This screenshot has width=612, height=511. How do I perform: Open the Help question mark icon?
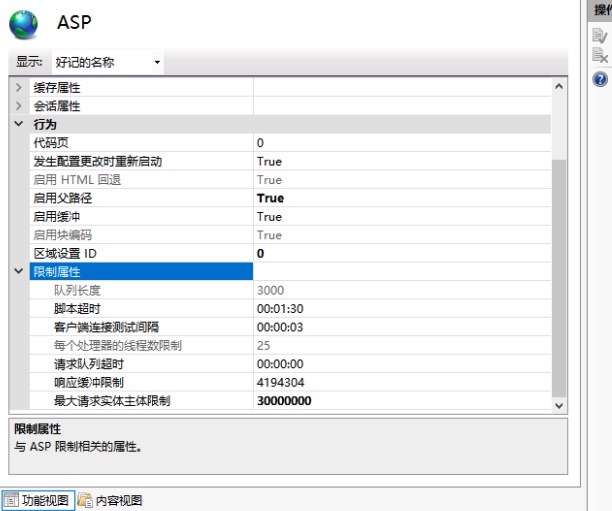600,79
